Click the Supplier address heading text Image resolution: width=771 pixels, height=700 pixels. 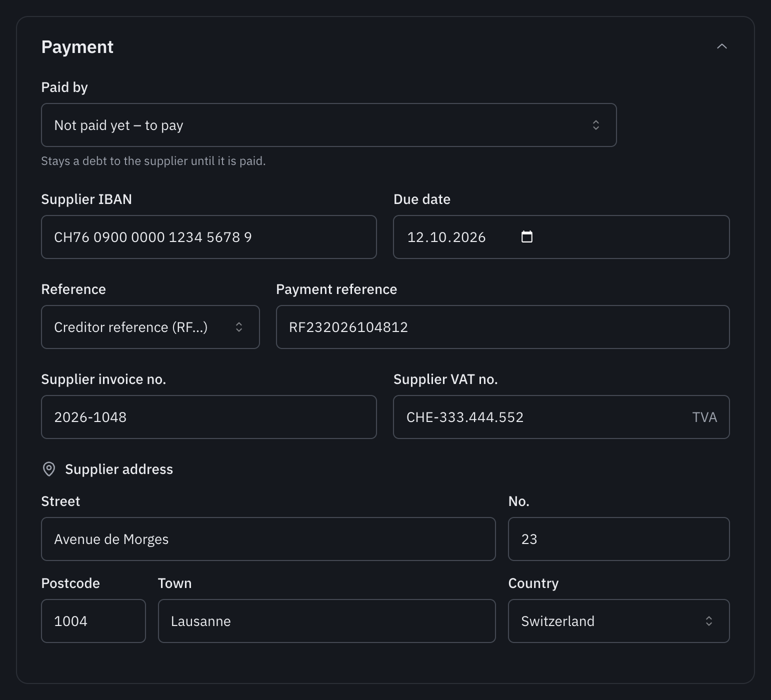coord(119,469)
